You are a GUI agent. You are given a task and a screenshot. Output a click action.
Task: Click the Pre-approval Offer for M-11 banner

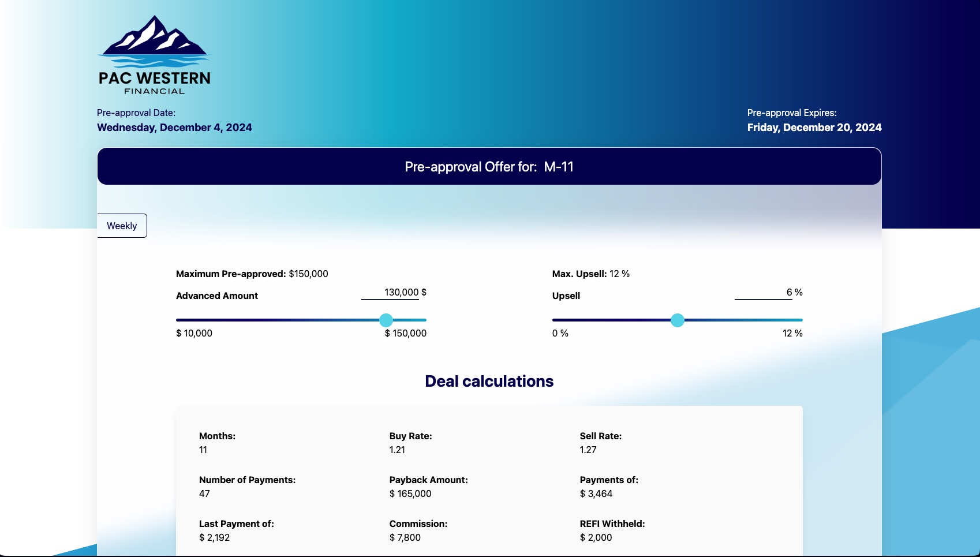click(x=489, y=167)
